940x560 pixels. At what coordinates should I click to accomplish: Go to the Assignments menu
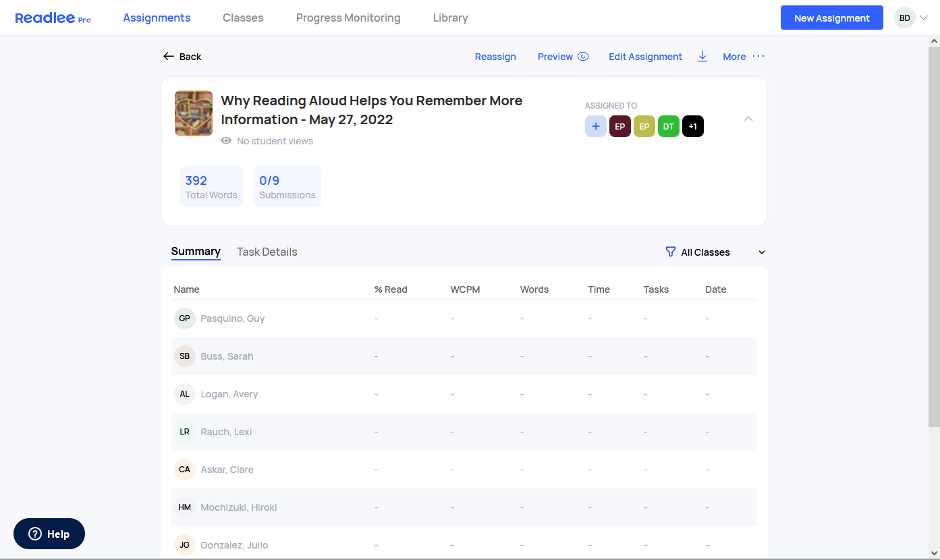[x=157, y=18]
